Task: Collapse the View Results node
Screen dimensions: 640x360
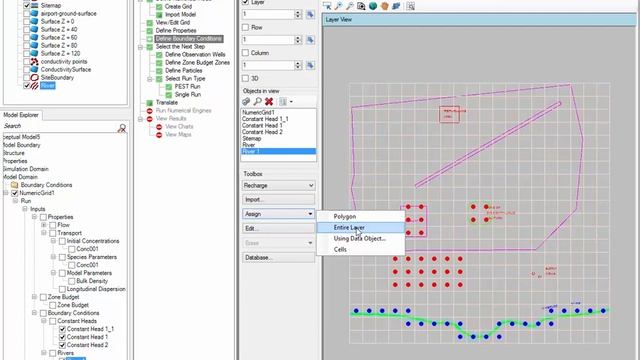Action: 140,119
